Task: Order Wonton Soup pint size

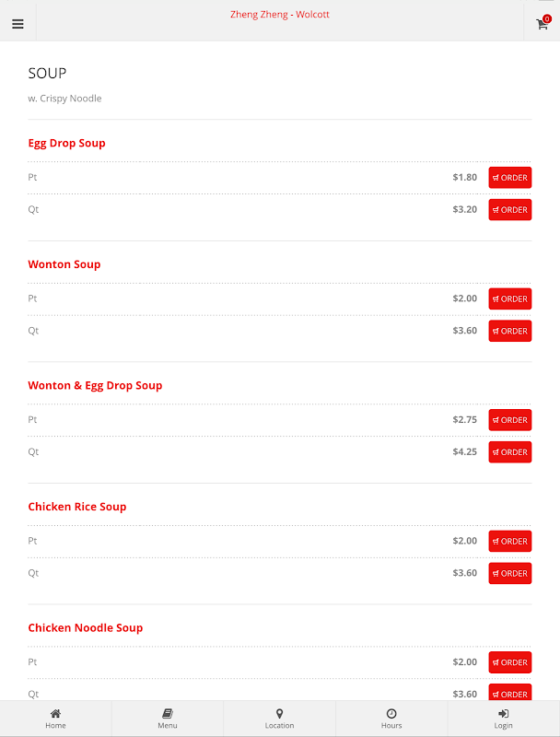Action: pyautogui.click(x=509, y=298)
